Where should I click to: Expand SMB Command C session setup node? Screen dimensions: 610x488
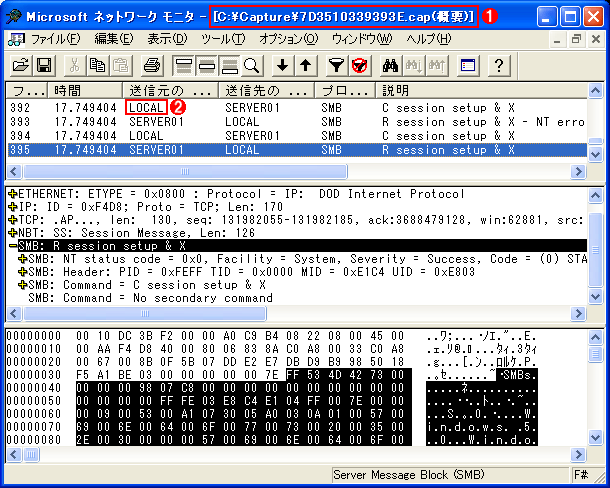pos(23,285)
